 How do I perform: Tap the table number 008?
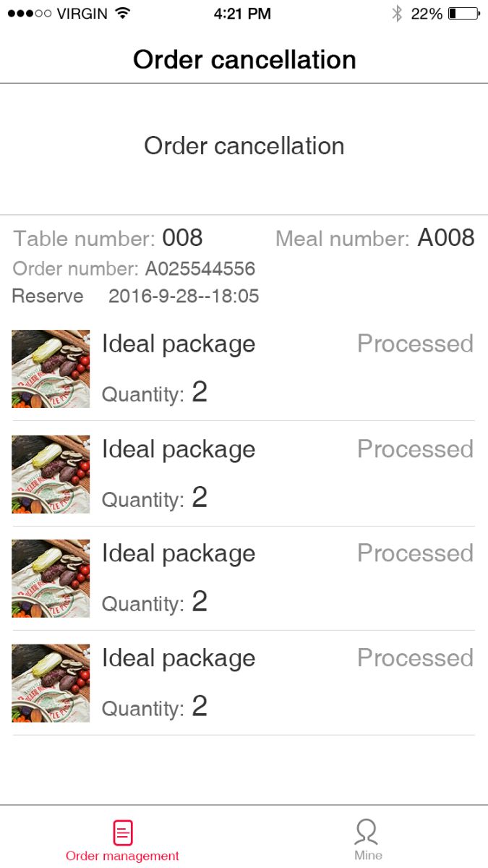pos(182,238)
